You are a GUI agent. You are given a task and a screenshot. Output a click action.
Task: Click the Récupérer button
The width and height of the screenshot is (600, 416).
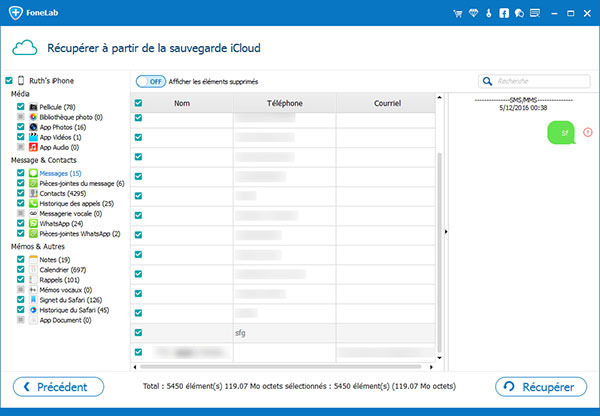click(541, 387)
